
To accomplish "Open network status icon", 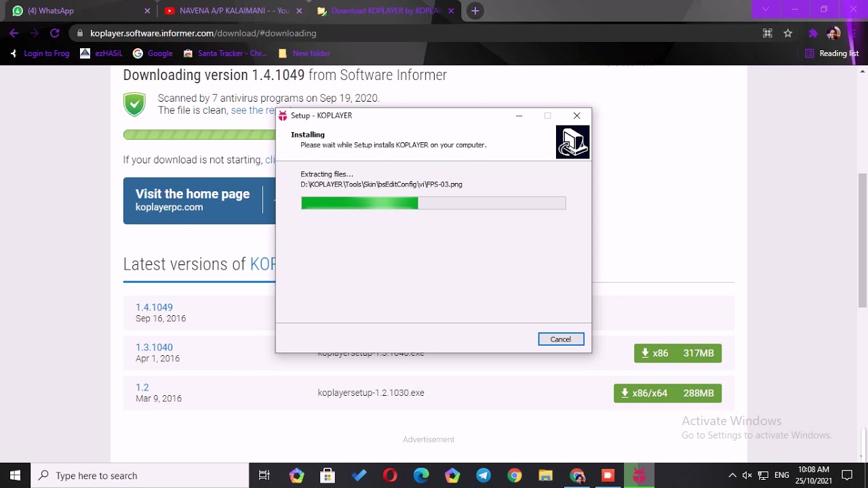I will [x=763, y=475].
